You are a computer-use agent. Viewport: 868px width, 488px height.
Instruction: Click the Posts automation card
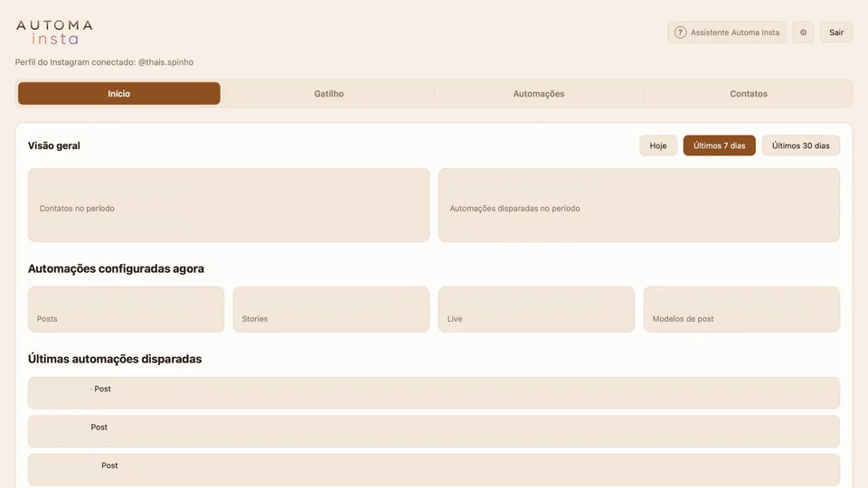pos(127,309)
